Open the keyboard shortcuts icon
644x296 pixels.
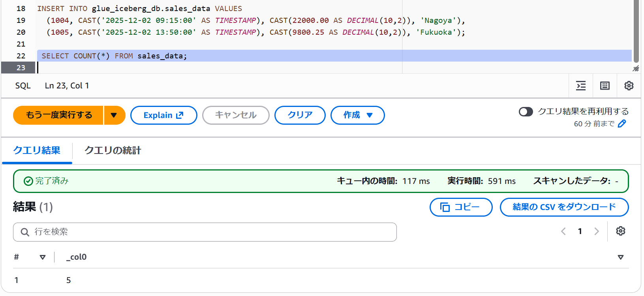tap(605, 86)
